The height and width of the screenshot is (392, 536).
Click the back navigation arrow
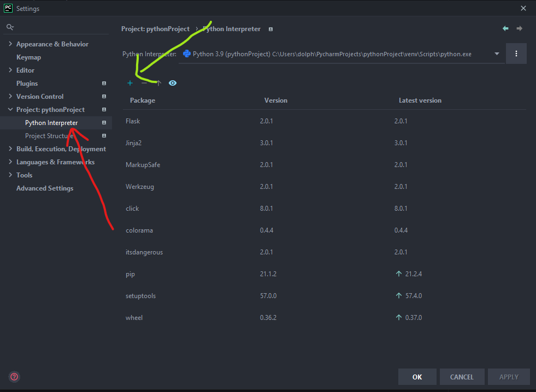tap(505, 28)
